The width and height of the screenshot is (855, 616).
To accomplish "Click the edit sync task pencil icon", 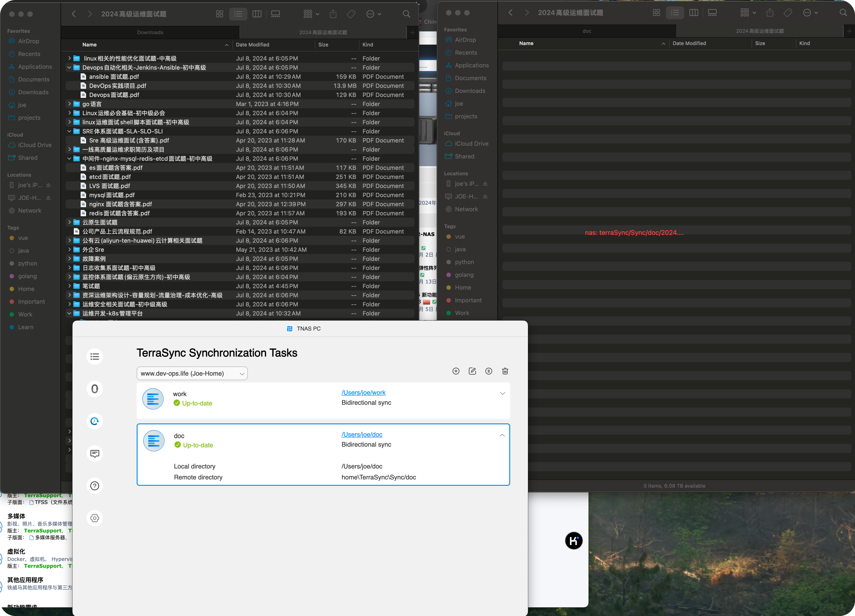I will tap(472, 371).
